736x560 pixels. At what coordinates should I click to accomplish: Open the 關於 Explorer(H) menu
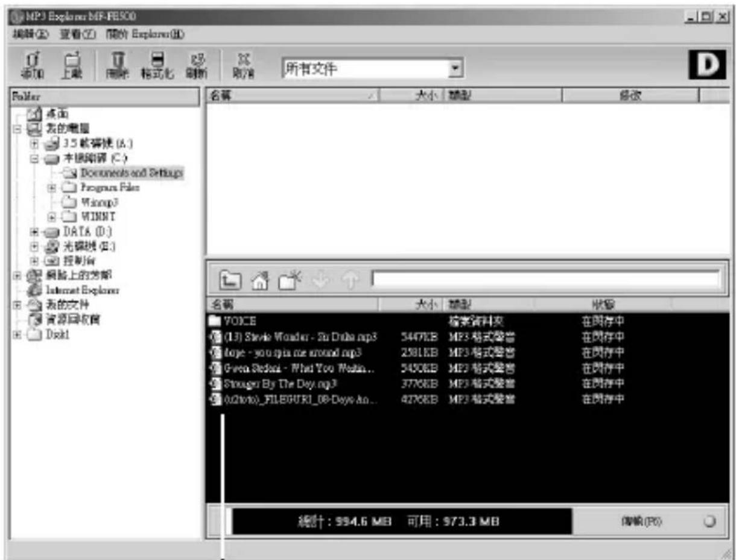click(x=144, y=34)
